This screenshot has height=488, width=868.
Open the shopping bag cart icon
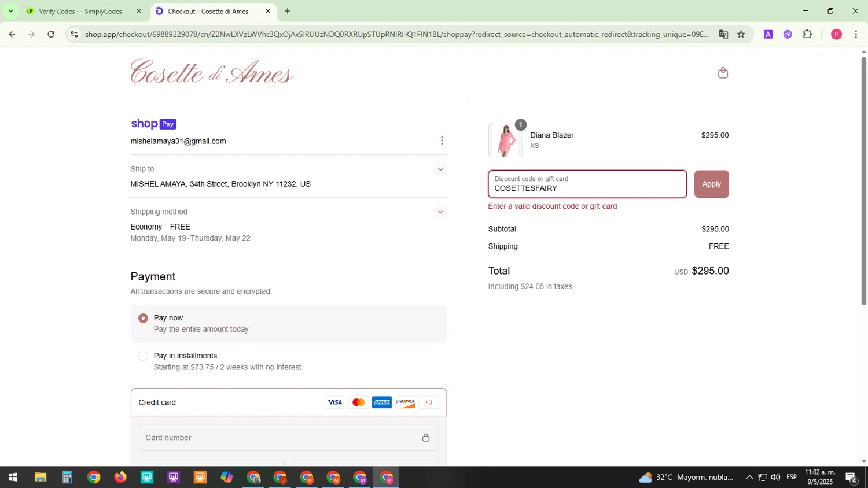723,73
